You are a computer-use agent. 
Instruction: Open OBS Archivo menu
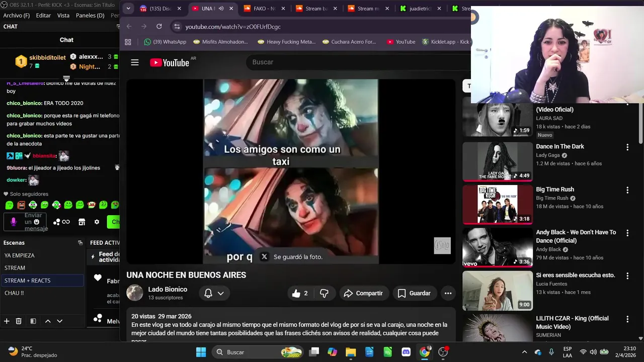click(17, 16)
